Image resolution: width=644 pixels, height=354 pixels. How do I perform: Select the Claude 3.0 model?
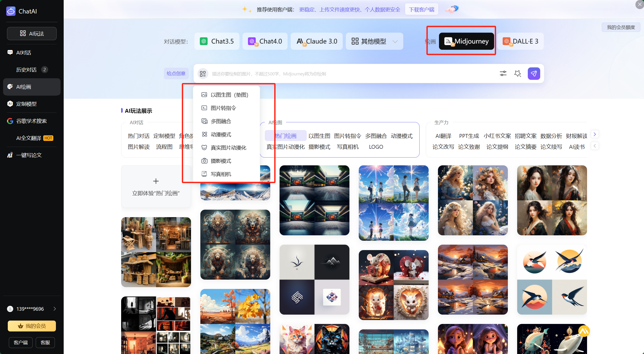click(317, 41)
